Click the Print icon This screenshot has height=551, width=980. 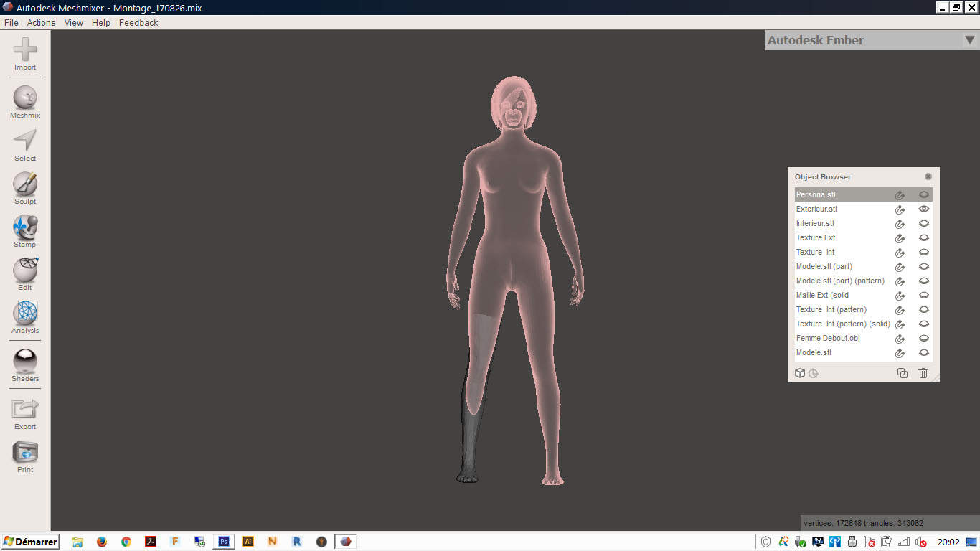25,452
